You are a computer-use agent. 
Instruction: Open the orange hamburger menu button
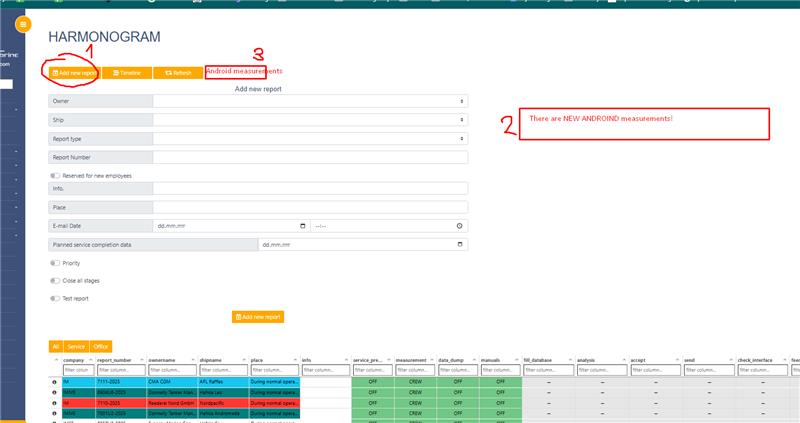tap(23, 23)
